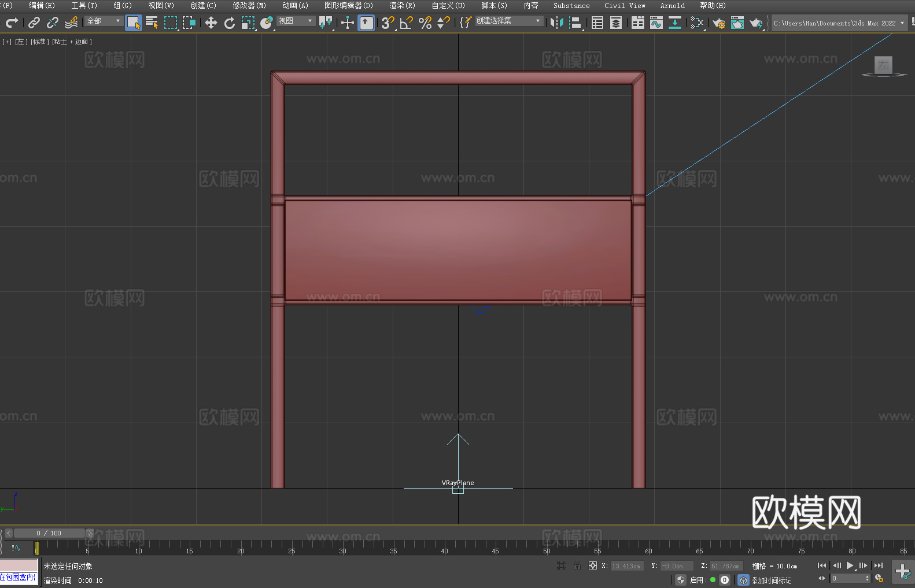
Task: Open the Curve Editor
Action: [656, 23]
